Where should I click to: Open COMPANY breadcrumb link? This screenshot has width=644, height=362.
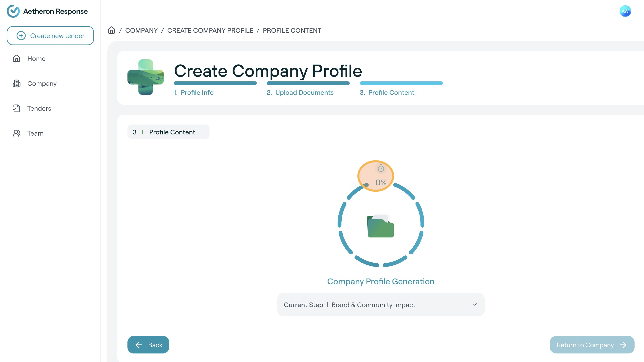click(x=141, y=30)
